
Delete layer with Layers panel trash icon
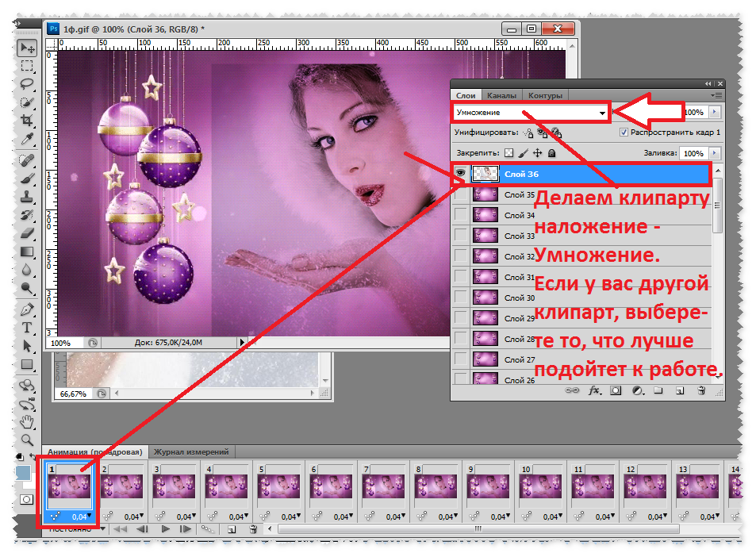click(x=701, y=390)
